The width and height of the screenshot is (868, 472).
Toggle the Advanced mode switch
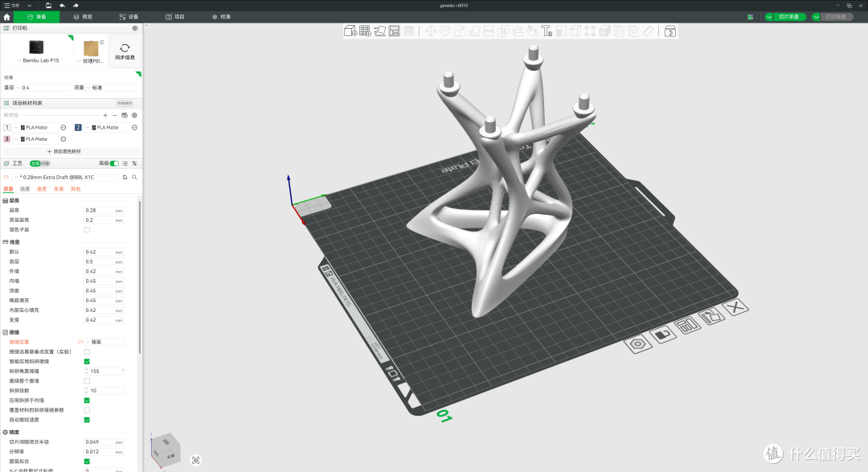114,163
